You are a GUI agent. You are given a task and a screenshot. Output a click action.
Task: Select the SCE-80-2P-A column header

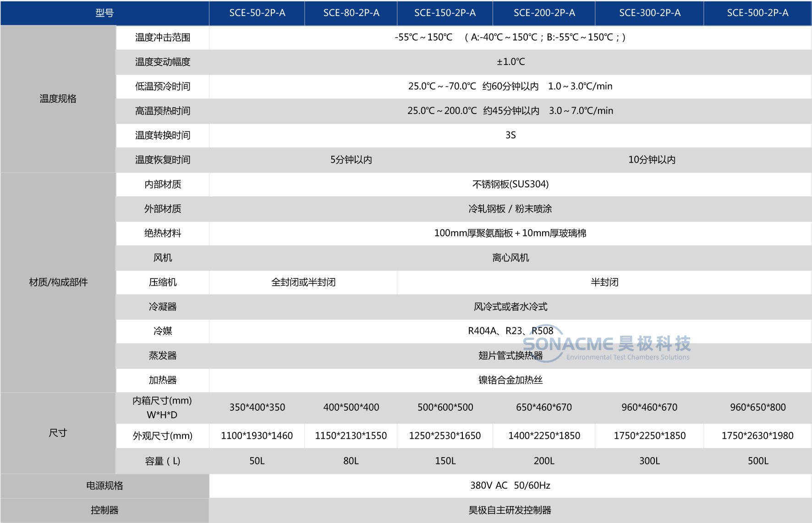tap(351, 13)
